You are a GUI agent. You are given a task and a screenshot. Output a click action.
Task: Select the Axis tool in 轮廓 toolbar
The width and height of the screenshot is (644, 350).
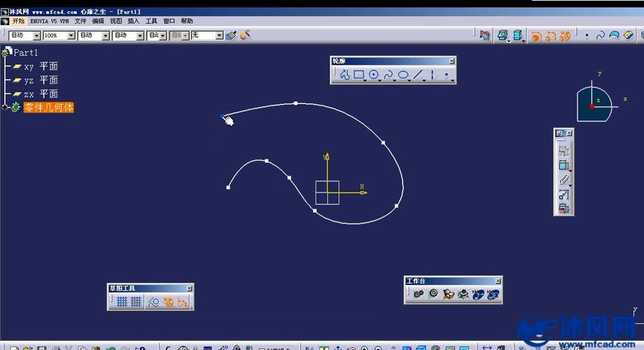(433, 76)
